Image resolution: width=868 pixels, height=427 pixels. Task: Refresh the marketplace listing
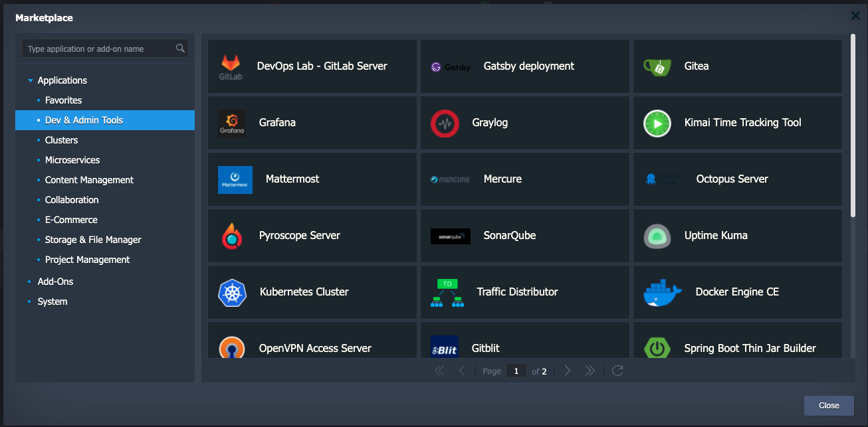pos(617,371)
